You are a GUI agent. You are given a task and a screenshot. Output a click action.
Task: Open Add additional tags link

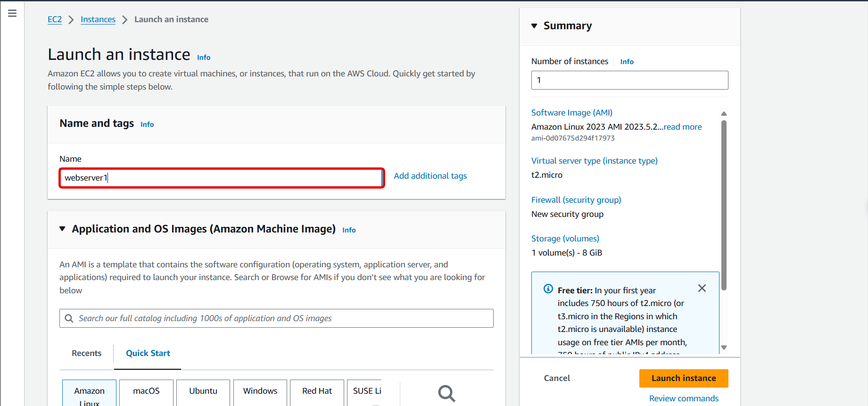(x=430, y=176)
